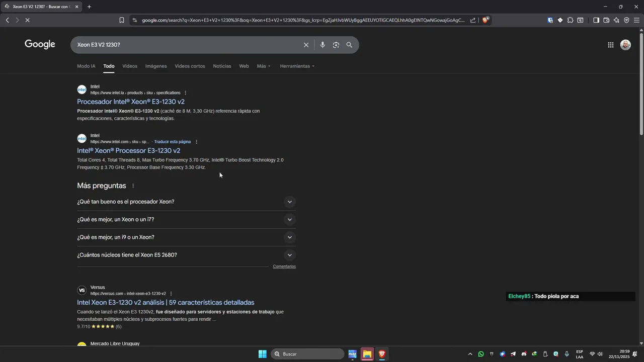
Task: Bookmark this page with the bookmark icon
Action: (121, 20)
